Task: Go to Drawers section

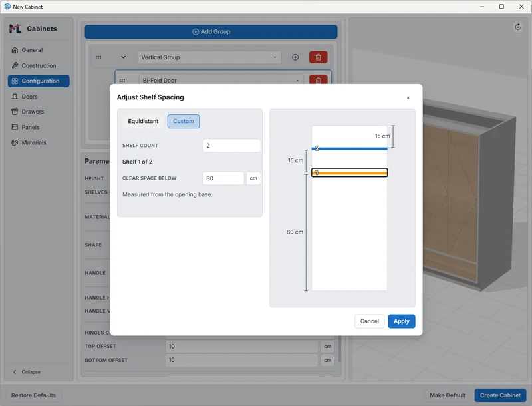Action: point(39,112)
